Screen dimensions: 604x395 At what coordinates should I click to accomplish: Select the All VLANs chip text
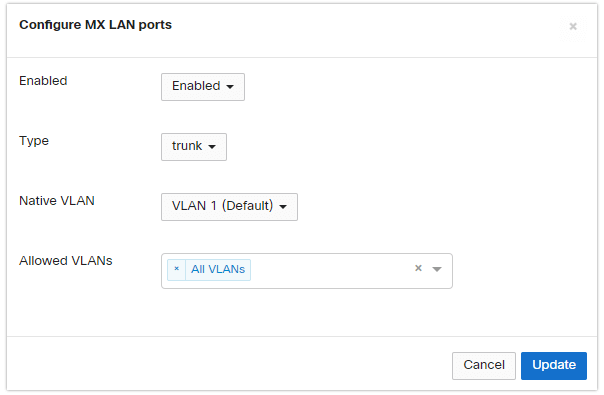pyautogui.click(x=218, y=269)
